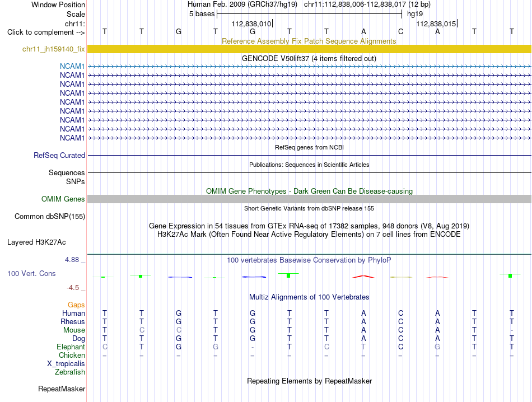
Task: Select the SNPs track label
Action: [x=76, y=181]
